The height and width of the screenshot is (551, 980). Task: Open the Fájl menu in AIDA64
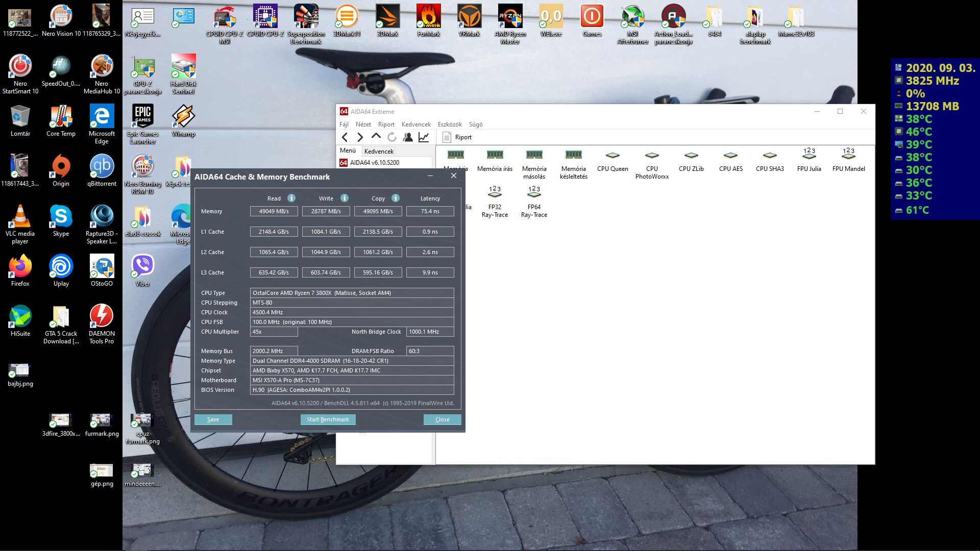[344, 124]
